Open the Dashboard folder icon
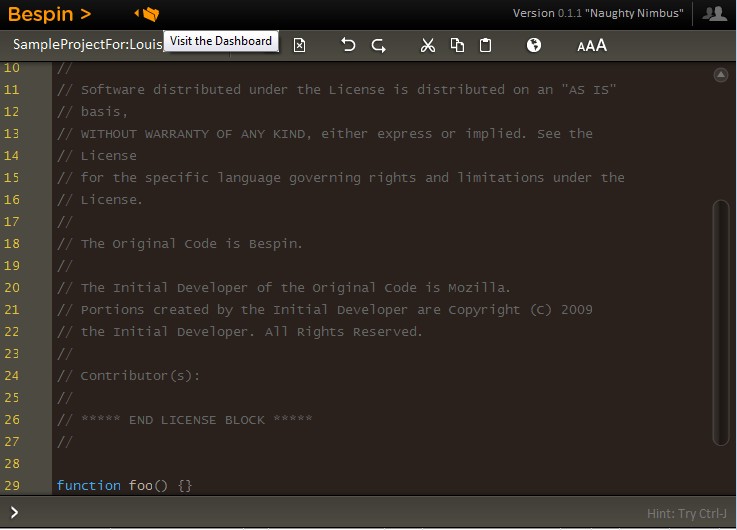The width and height of the screenshot is (737, 530). pos(149,14)
